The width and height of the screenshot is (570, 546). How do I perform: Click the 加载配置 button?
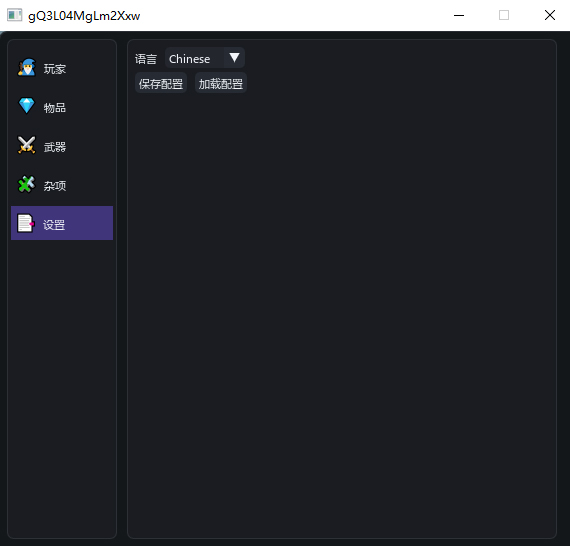click(x=221, y=83)
